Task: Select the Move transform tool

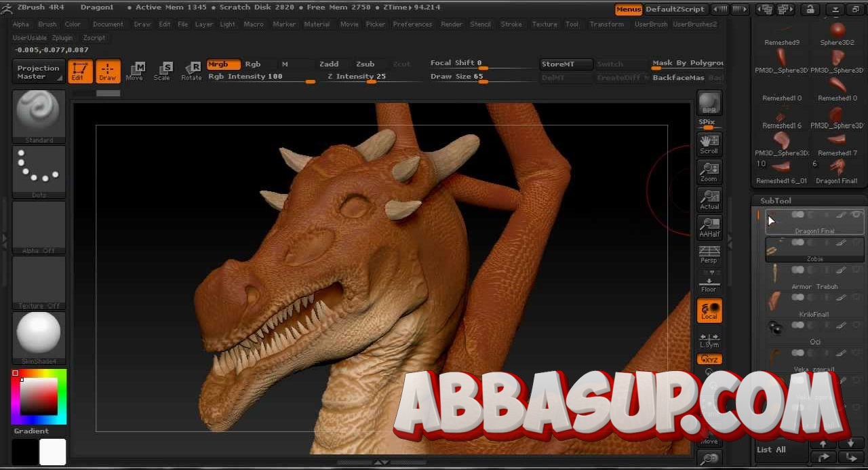Action: [135, 71]
